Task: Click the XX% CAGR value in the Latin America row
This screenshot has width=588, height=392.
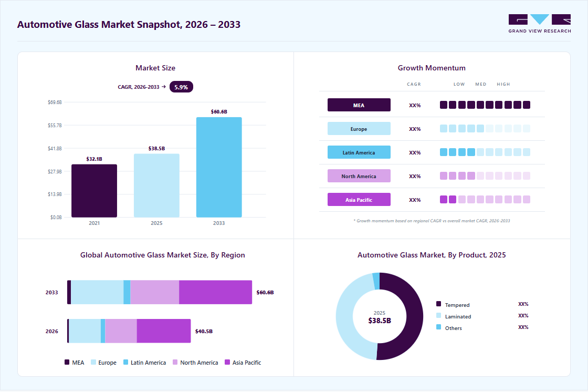Action: click(x=415, y=153)
